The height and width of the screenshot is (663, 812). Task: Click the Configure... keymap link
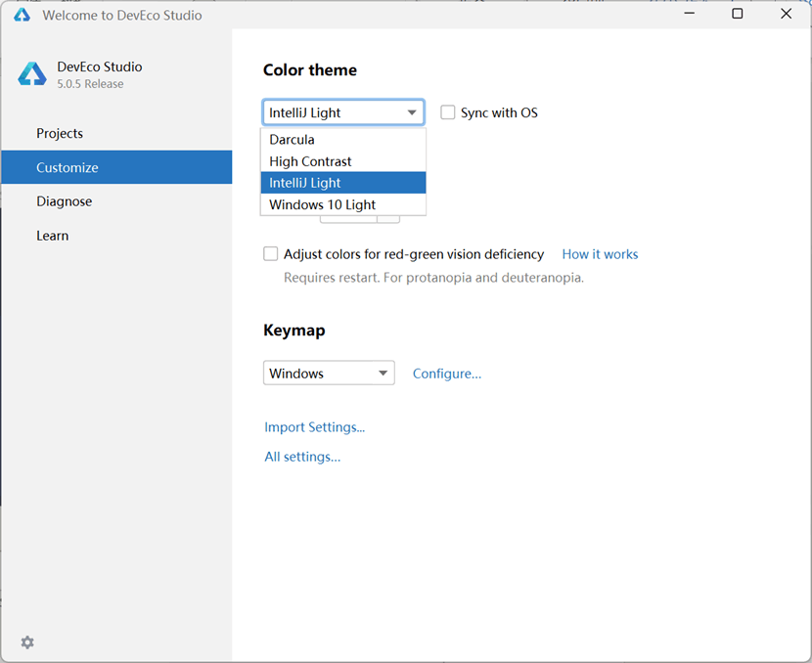(447, 374)
